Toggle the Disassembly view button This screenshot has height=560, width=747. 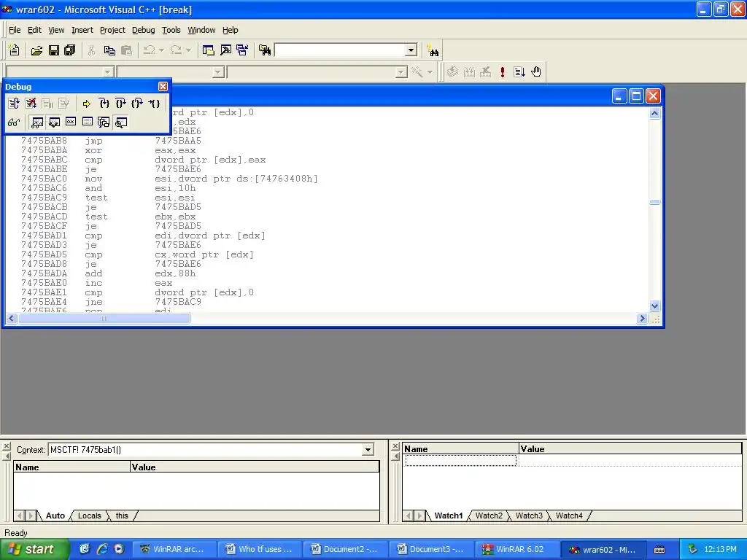[121, 122]
